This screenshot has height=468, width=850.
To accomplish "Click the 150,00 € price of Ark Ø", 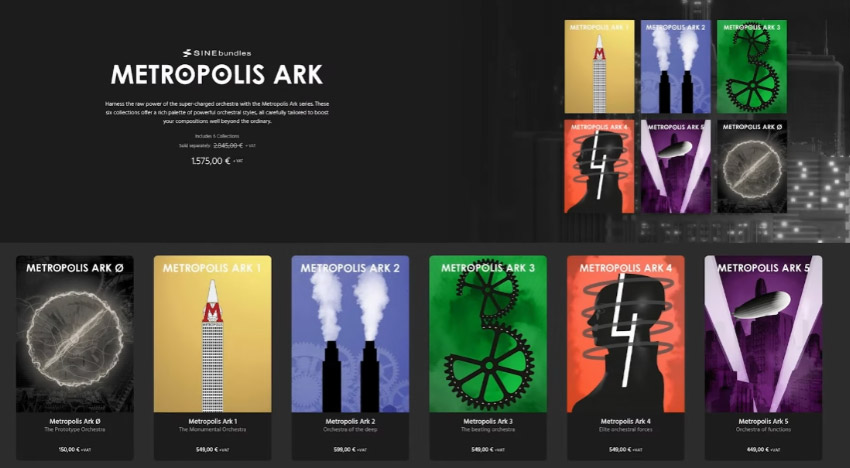I will coord(69,450).
